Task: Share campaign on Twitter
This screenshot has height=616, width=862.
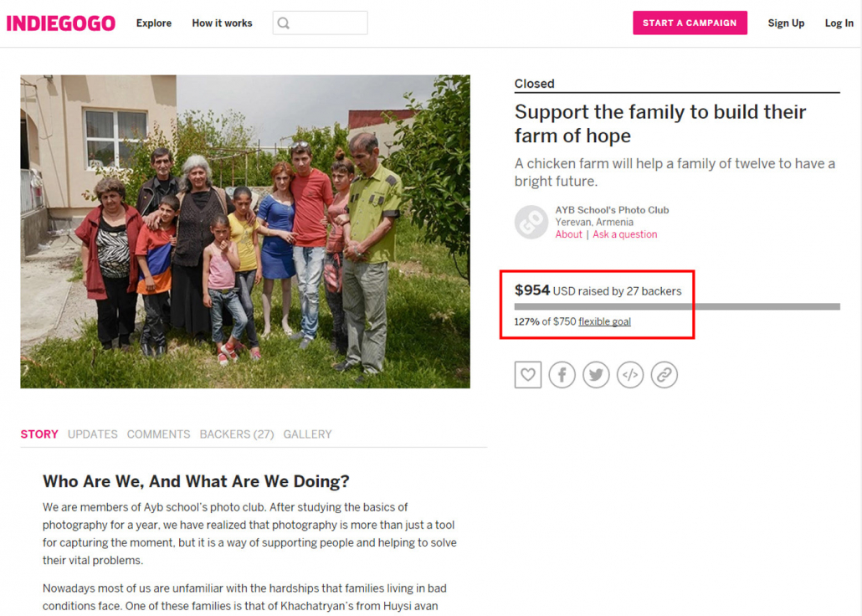Action: [596, 375]
